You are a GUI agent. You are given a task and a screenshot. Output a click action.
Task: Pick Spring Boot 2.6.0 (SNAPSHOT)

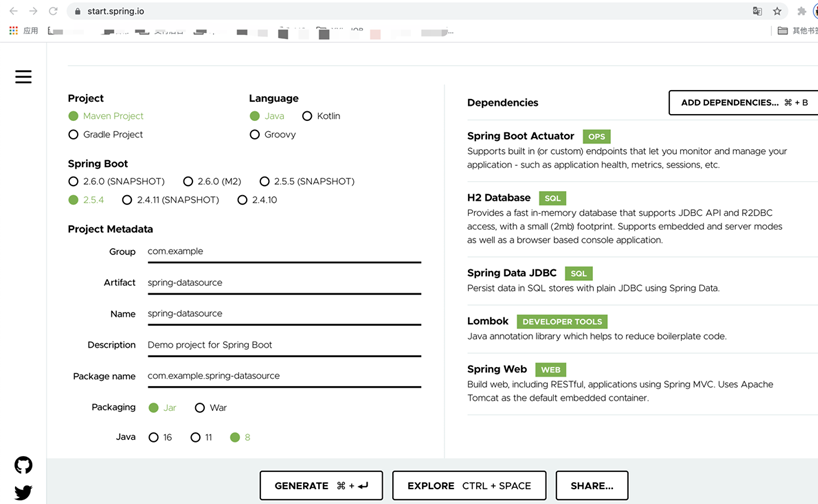[74, 181]
